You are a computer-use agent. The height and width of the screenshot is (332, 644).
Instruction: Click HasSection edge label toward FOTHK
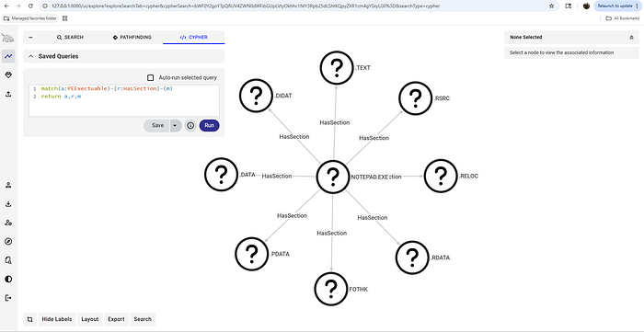(332, 233)
